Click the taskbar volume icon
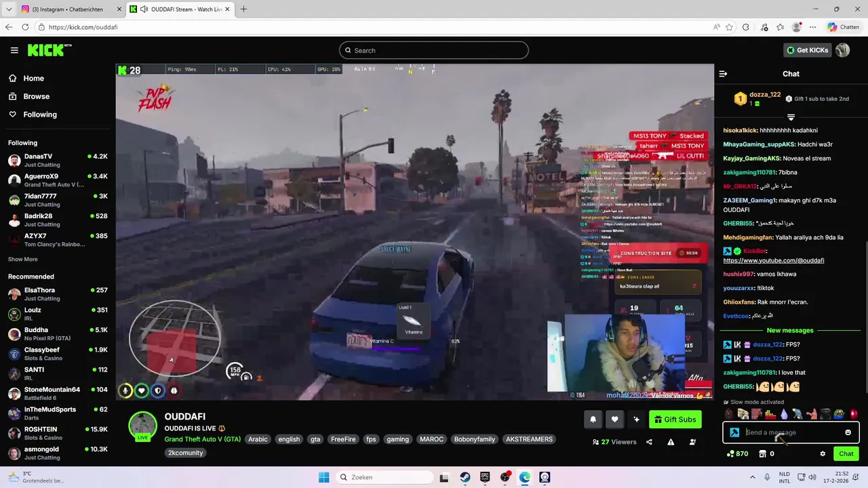 click(814, 477)
